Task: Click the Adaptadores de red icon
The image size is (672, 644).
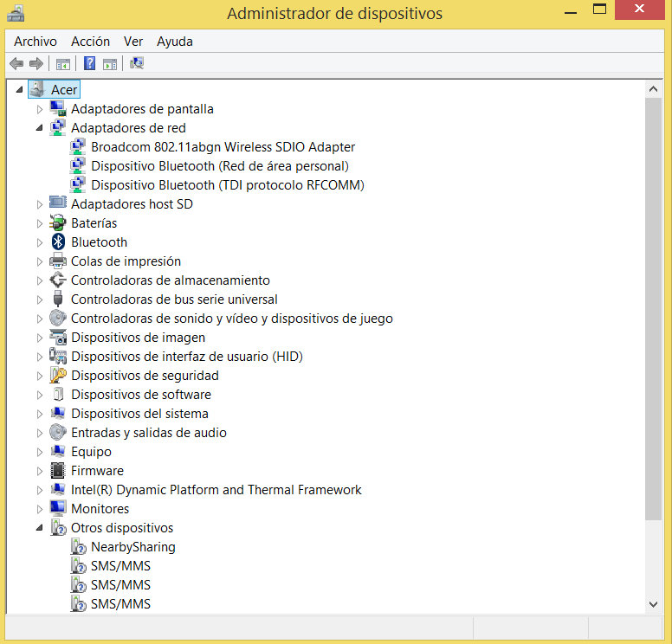Action: pos(58,128)
